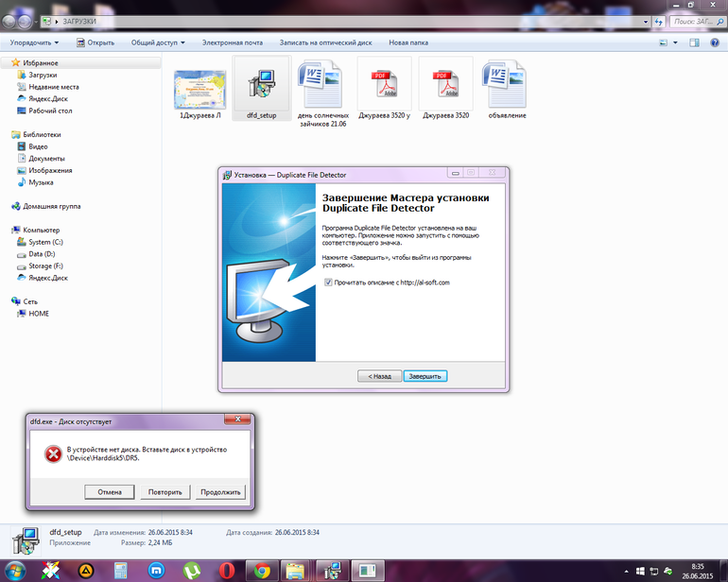Click 'Записать на оптический диск' toolbar item
The width and height of the screenshot is (728, 582).
point(327,43)
